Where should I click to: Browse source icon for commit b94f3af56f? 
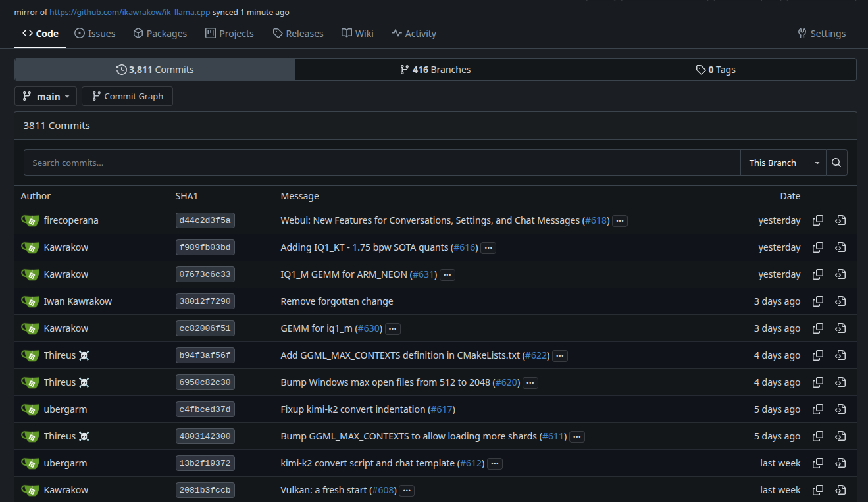[x=840, y=355]
